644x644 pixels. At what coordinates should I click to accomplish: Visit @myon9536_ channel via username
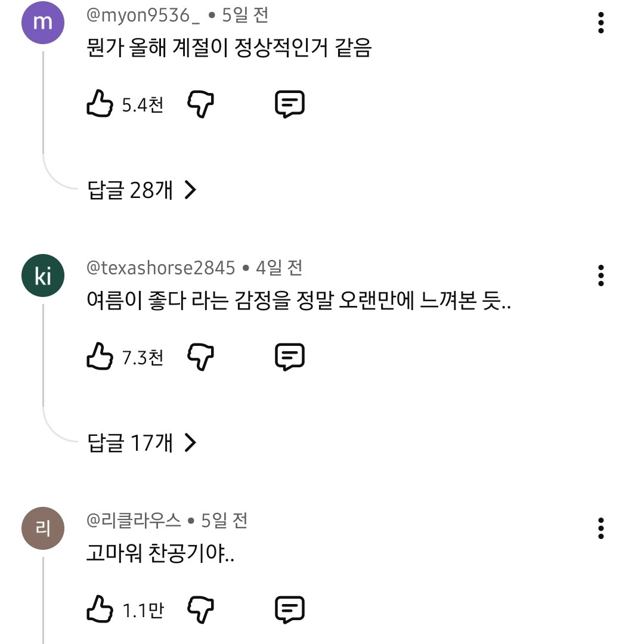click(x=143, y=16)
